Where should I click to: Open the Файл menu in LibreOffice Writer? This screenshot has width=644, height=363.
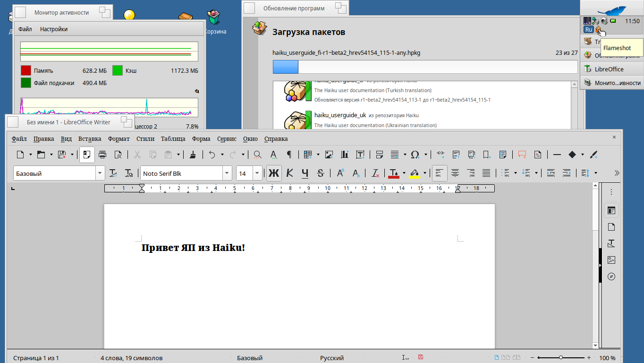pos(19,139)
